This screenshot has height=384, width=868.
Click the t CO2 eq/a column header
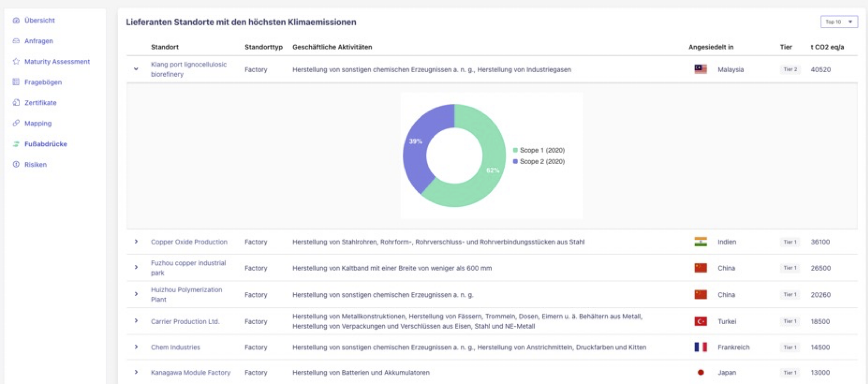pyautogui.click(x=827, y=47)
